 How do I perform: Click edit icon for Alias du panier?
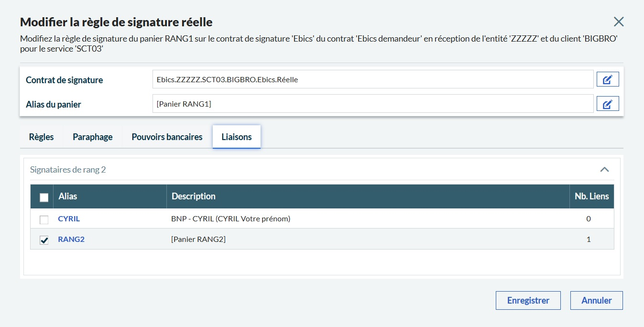[x=608, y=104]
